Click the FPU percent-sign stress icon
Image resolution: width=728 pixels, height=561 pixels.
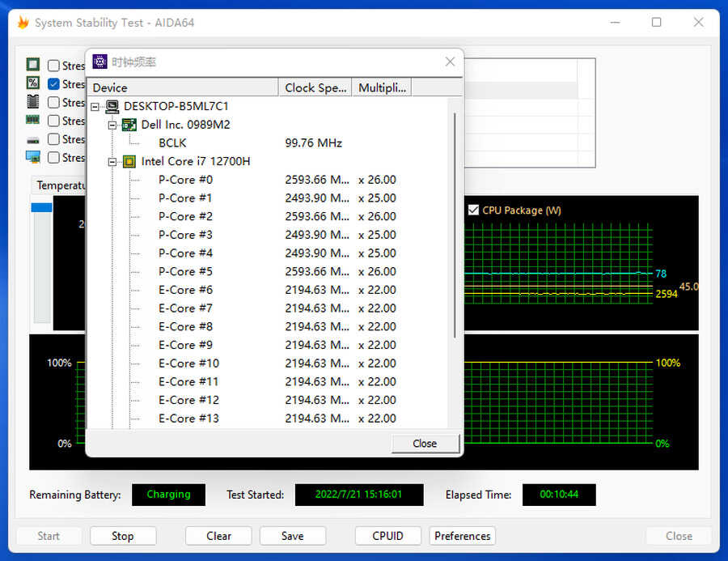(33, 83)
